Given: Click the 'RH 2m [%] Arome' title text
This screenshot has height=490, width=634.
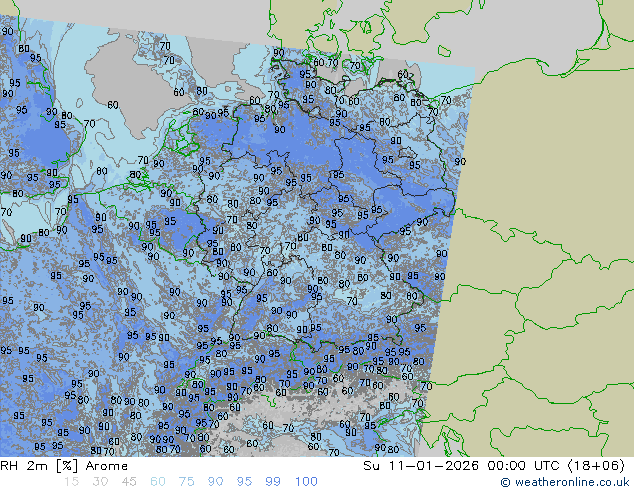Looking at the screenshot, I should tap(64, 466).
